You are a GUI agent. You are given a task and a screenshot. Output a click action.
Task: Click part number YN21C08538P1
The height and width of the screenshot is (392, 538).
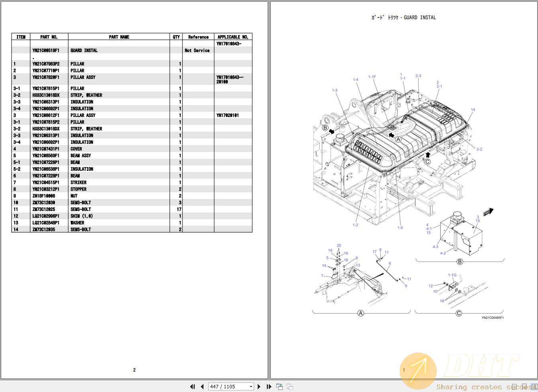pos(46,169)
